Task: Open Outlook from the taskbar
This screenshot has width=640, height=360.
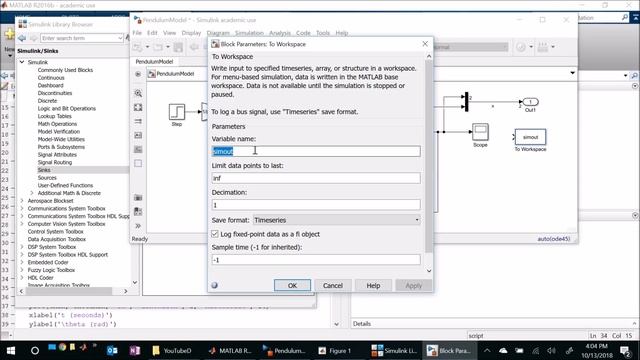Action: point(112,350)
